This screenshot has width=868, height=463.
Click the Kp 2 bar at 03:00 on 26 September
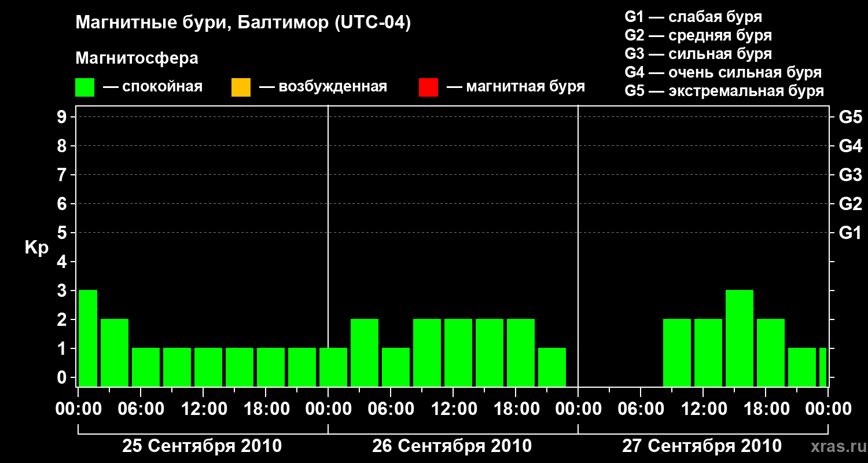365,352
